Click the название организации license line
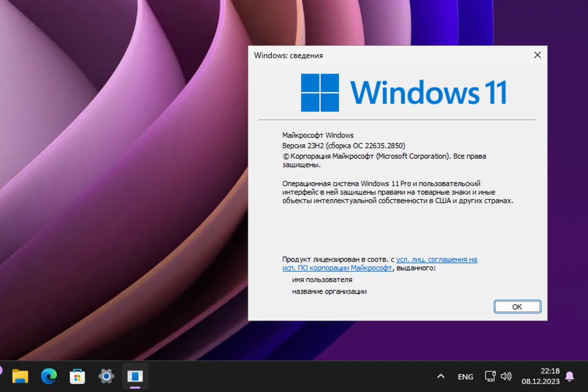588x392 pixels. [x=329, y=291]
